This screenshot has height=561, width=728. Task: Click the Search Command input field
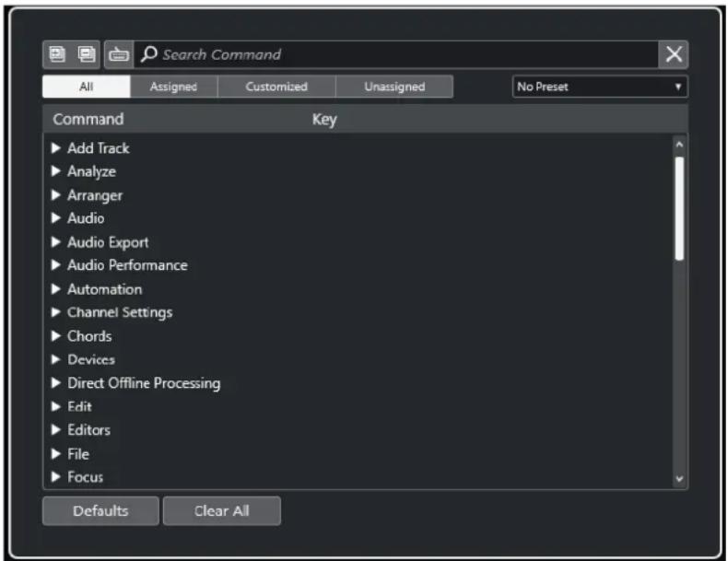tap(396, 54)
